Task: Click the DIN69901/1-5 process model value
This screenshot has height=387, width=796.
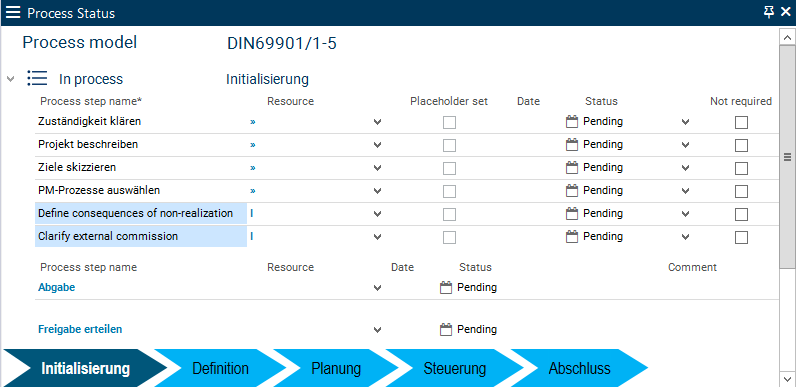Action: (282, 44)
